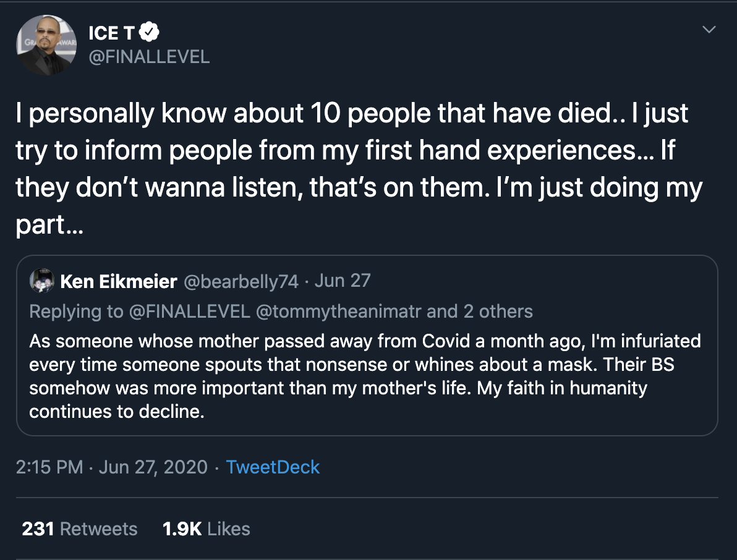Expand the tweet options chevron menu

pos(710,30)
